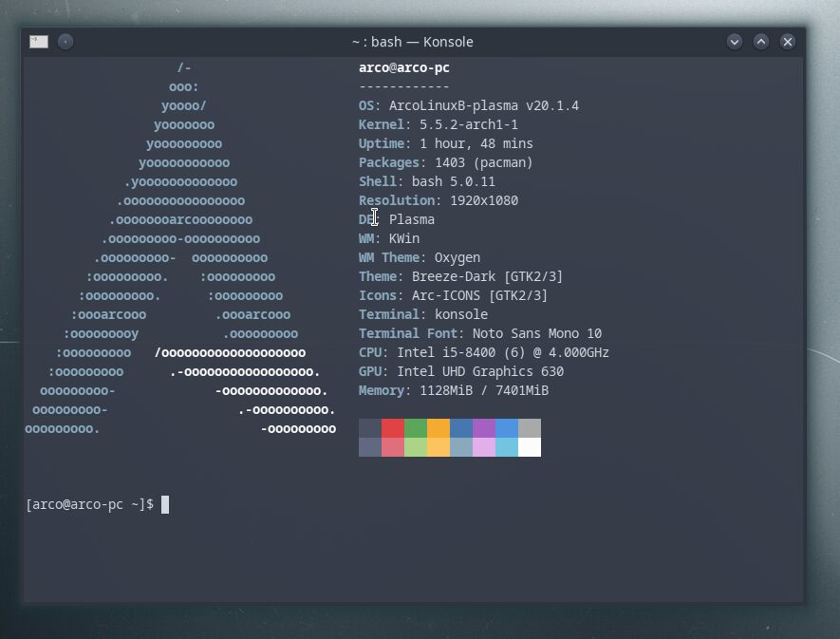The width and height of the screenshot is (840, 639).
Task: Click the purple color block in top row
Action: pos(484,428)
